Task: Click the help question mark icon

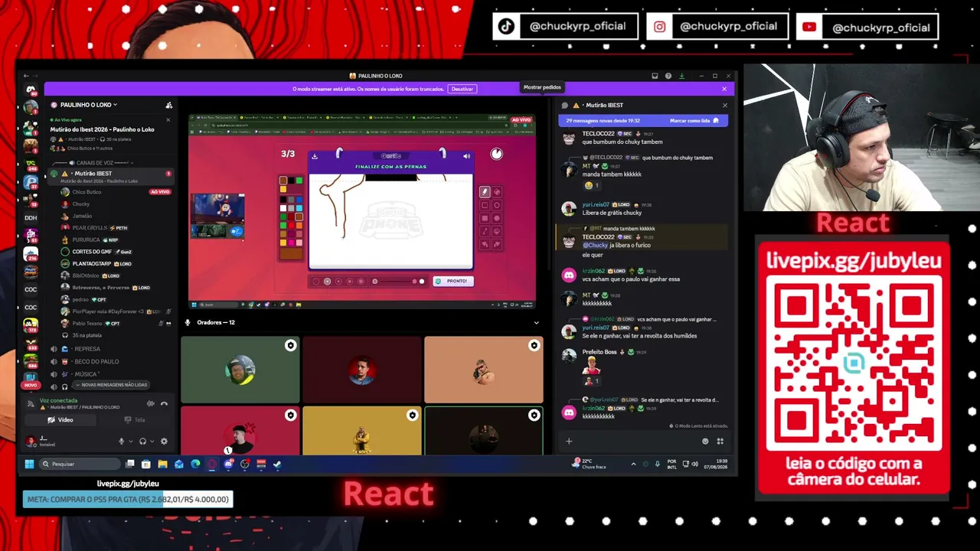Action: pyautogui.click(x=668, y=76)
